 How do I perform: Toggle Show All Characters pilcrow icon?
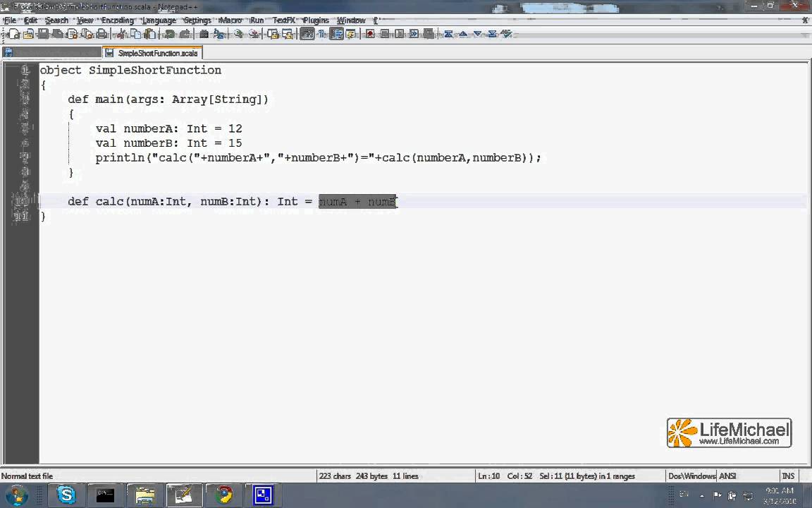click(321, 34)
